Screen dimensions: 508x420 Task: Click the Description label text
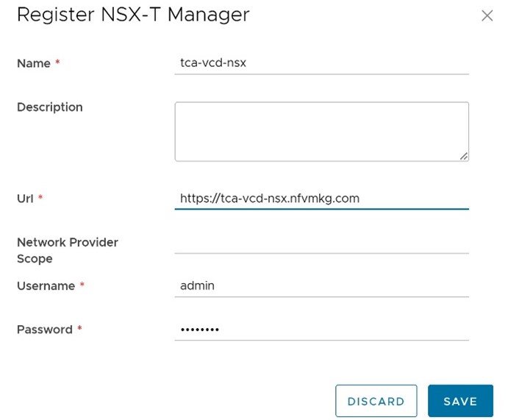[50, 107]
